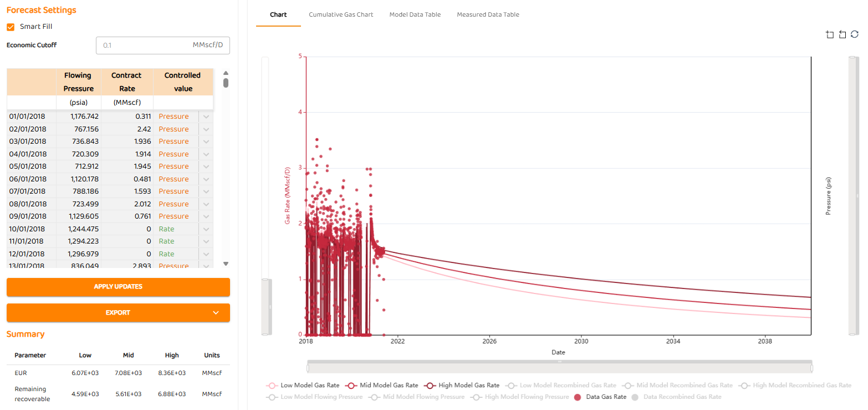Open the Measured Data Table tab

pyautogui.click(x=488, y=14)
